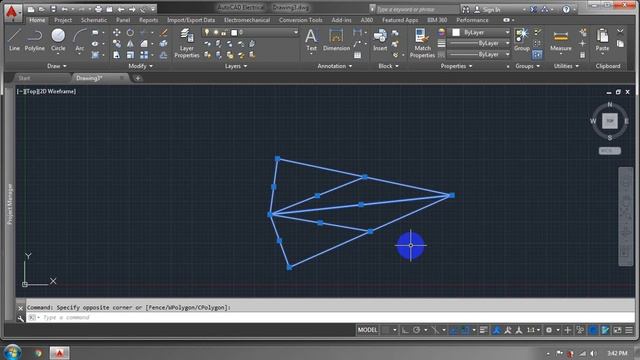Toggle the grid display in status bar
Screen dimensions: 640x360
386,330
